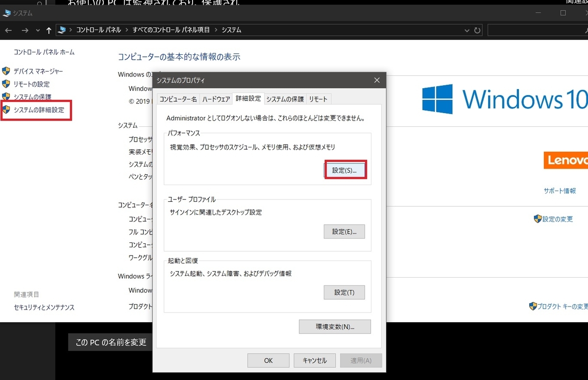The width and height of the screenshot is (588, 380).
Task: Go to コントロール パネル ホーム
Action: [x=44, y=52]
